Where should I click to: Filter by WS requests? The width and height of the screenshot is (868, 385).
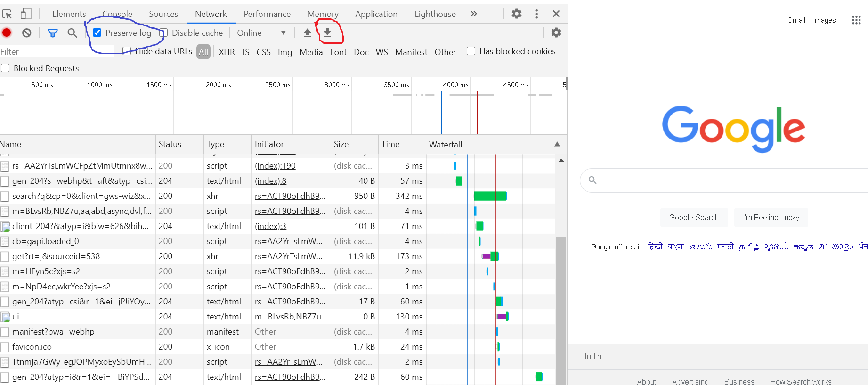(382, 52)
